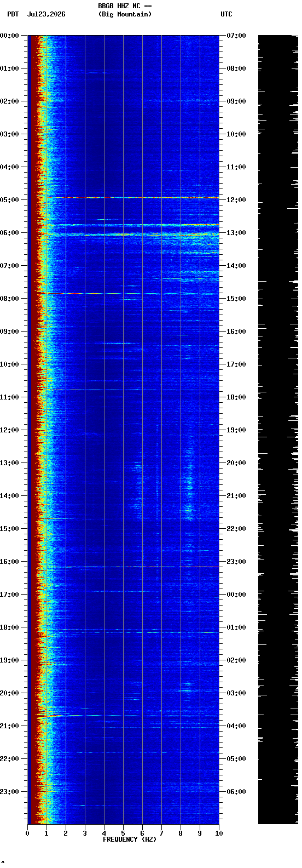Select the 08:00 label on the PDT axis
This screenshot has height=868, width=302.
coord(9,299)
